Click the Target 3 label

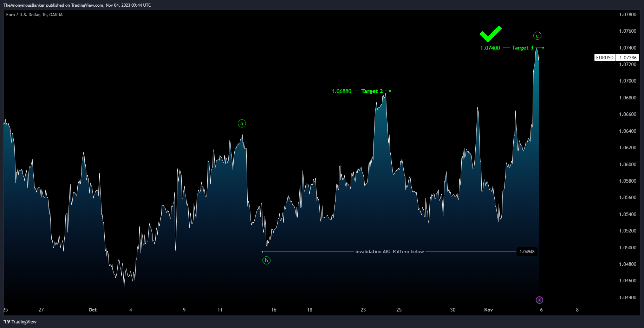(x=522, y=48)
